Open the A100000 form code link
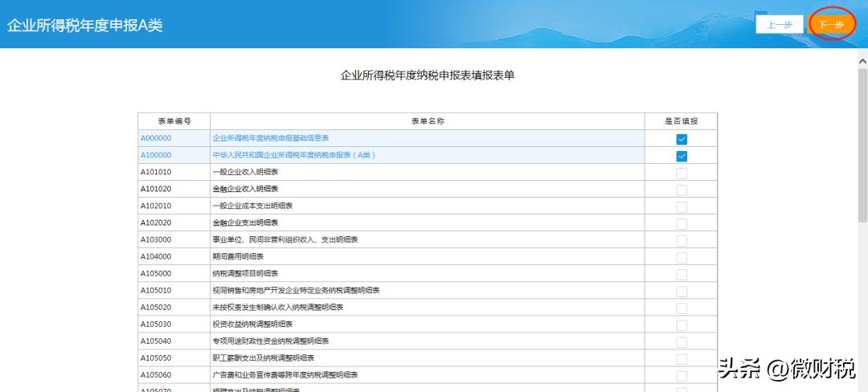 pos(156,155)
